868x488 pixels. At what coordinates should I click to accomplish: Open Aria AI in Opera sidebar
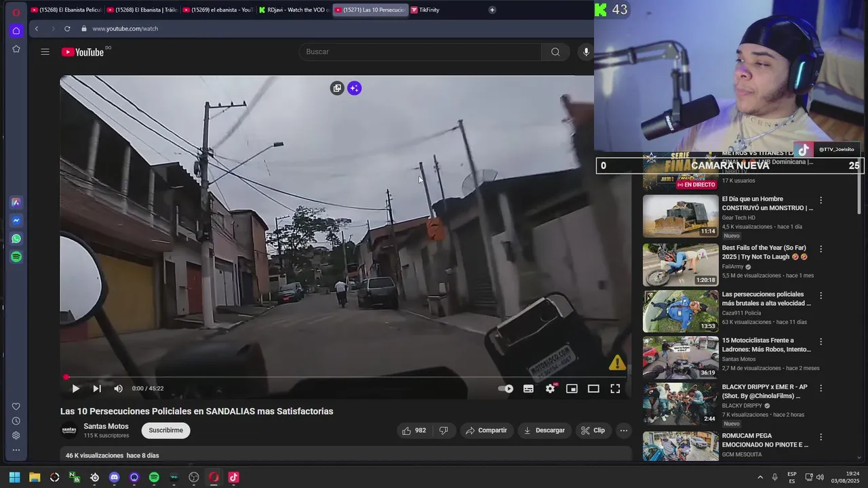(16, 202)
